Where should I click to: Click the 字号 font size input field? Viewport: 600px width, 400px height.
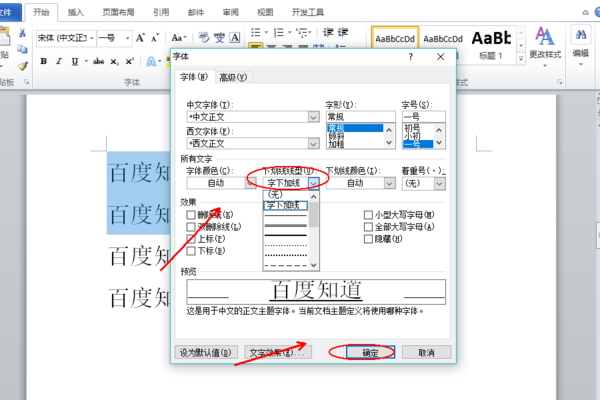click(424, 117)
